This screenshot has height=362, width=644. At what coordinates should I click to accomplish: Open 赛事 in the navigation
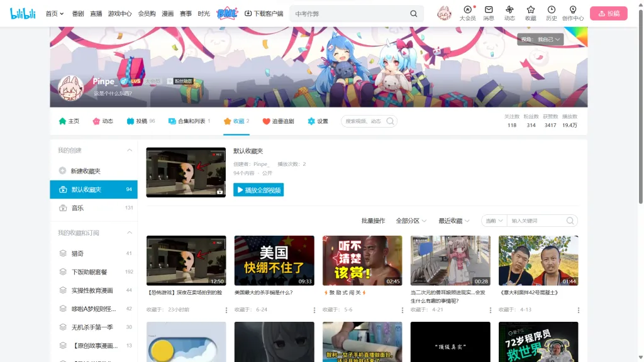click(x=186, y=14)
